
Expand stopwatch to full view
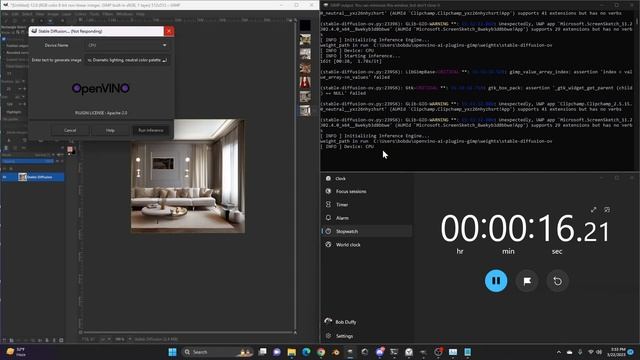593,209
